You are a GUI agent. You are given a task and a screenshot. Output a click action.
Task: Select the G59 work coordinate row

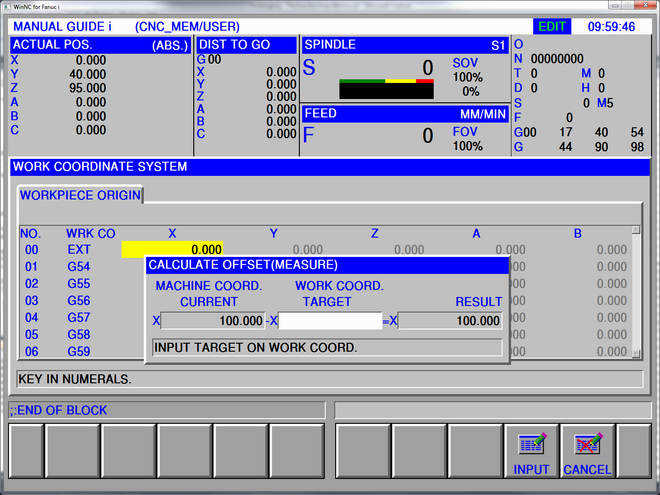pyautogui.click(x=79, y=352)
